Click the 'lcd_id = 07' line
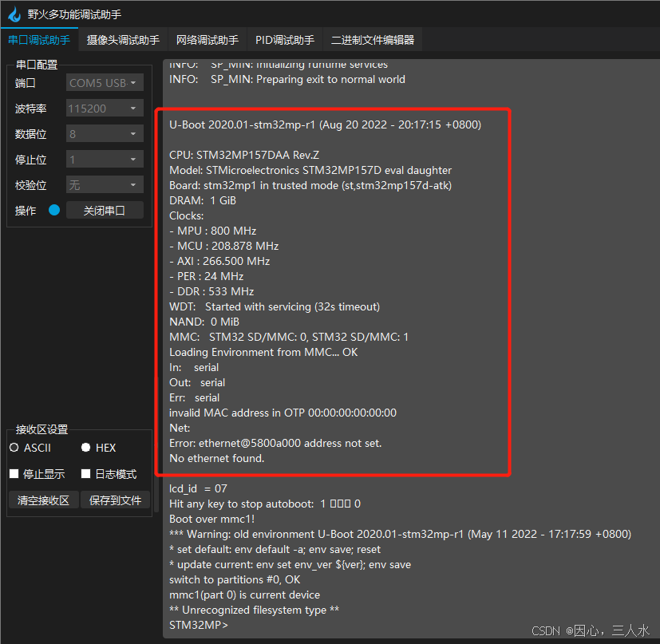 pyautogui.click(x=198, y=488)
